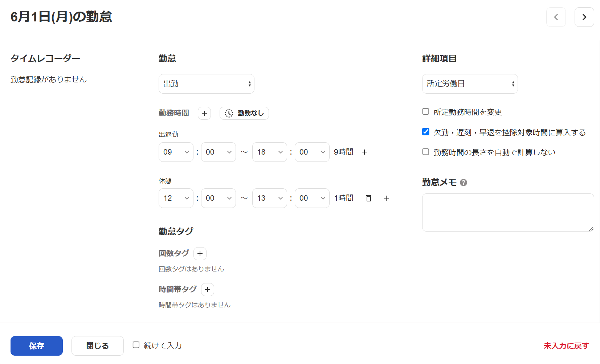This screenshot has height=364, width=600.
Task: Go to next day's attendance arrow
Action: [x=584, y=17]
